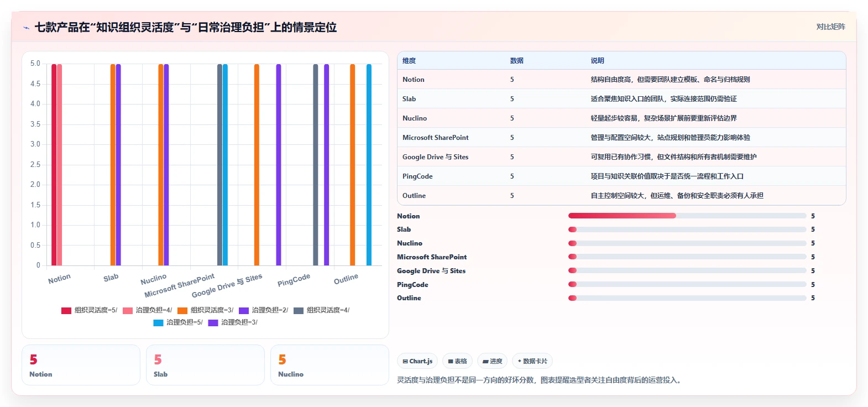Click the 对比矩阵 tag in header

(830, 27)
